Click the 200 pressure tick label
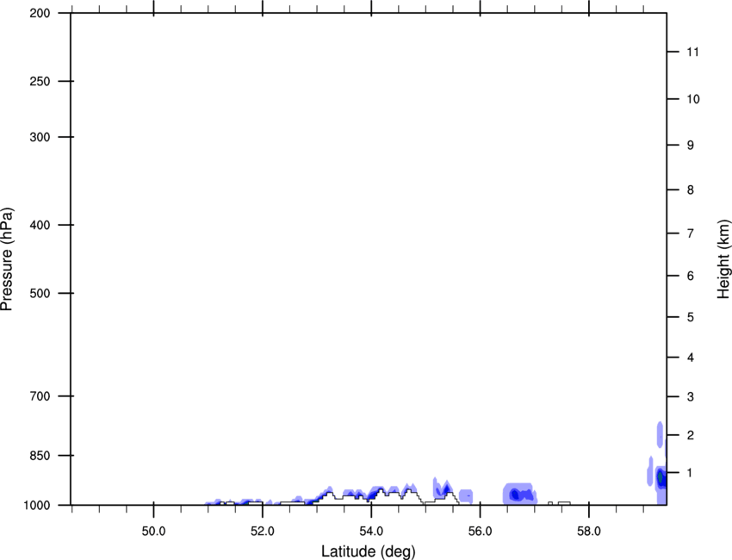Viewport: 732px width, 560px height. click(x=40, y=13)
